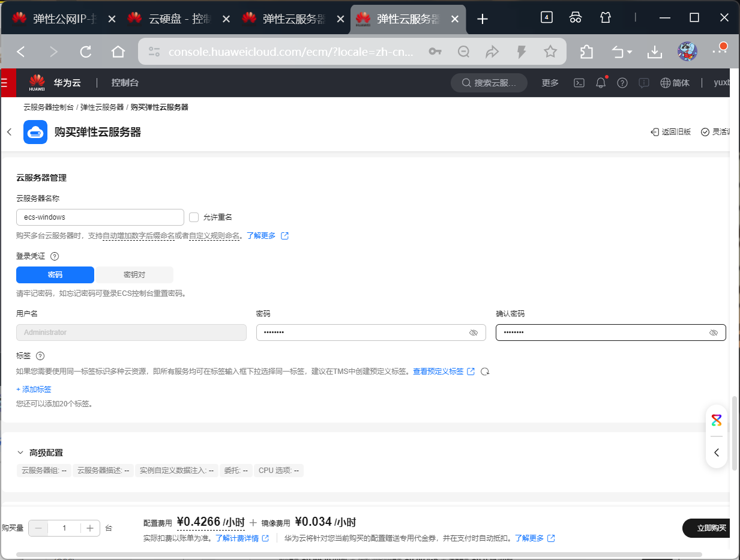Open the feedback chat icon in header
Screen dimensions: 740x560
coord(644,83)
